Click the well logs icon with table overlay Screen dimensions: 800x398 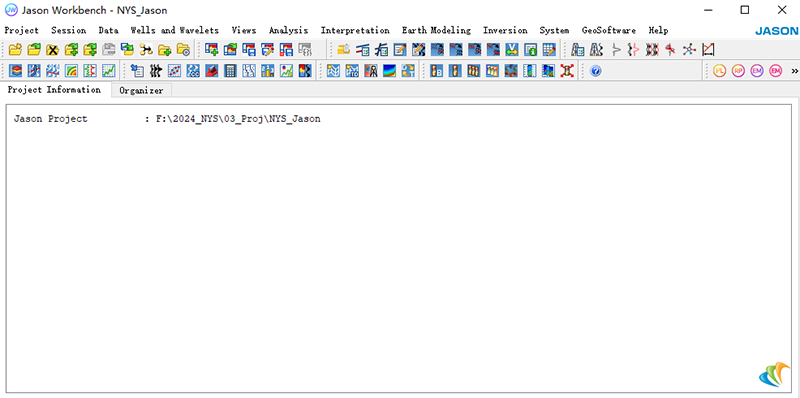(578, 49)
